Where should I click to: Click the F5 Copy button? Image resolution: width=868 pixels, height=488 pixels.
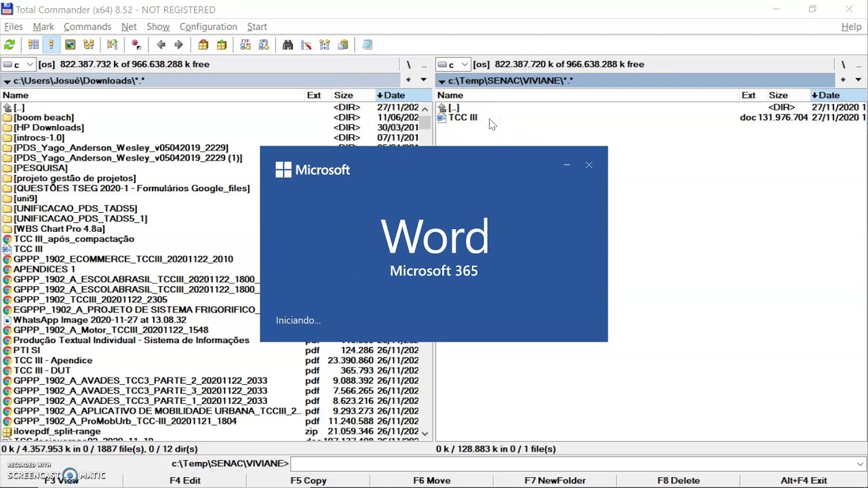309,480
